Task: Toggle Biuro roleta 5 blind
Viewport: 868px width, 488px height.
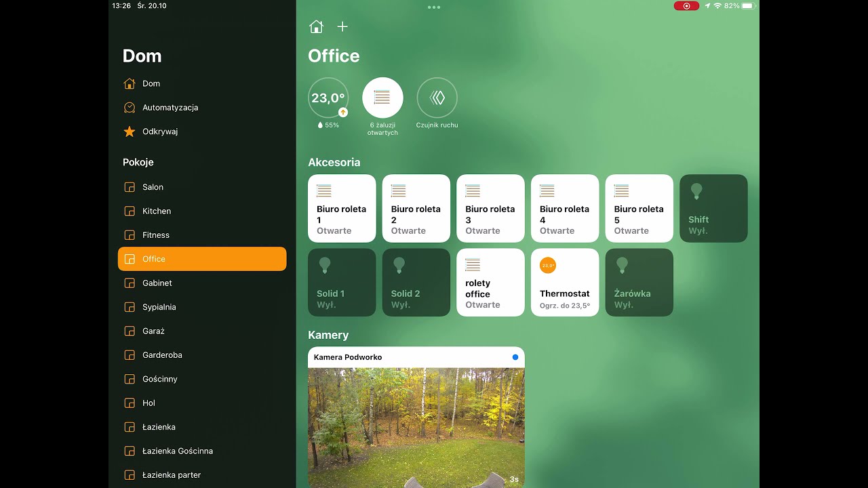Action: pyautogui.click(x=639, y=209)
